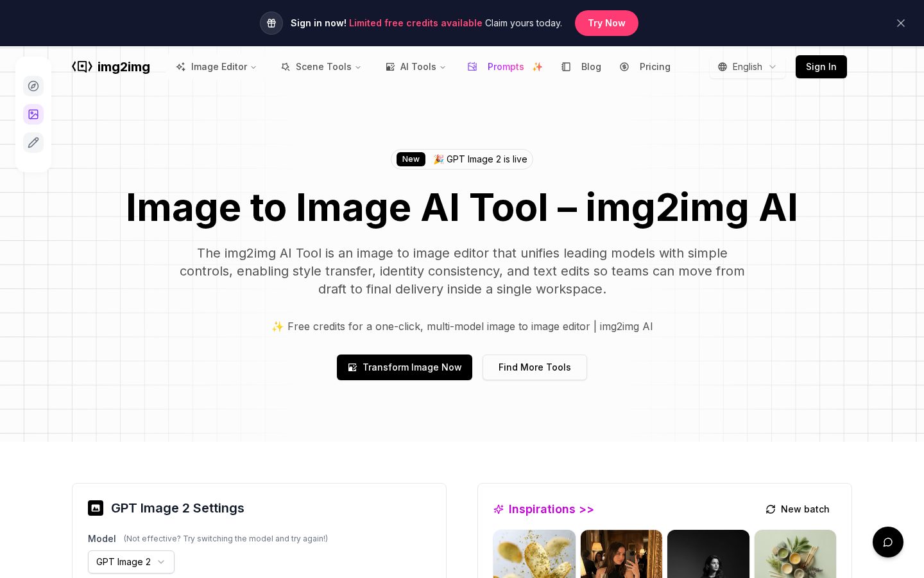Viewport: 924px width, 578px height.
Task: Dismiss the sign-in banner with X
Action: 901,23
